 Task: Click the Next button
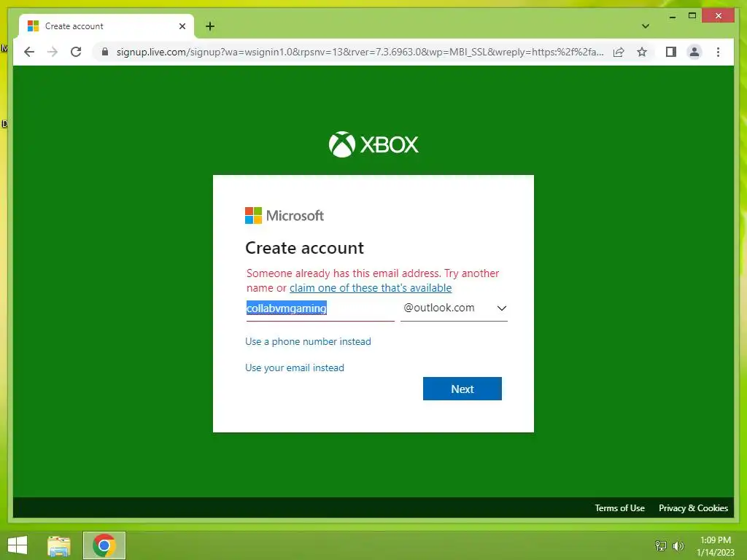[462, 389]
